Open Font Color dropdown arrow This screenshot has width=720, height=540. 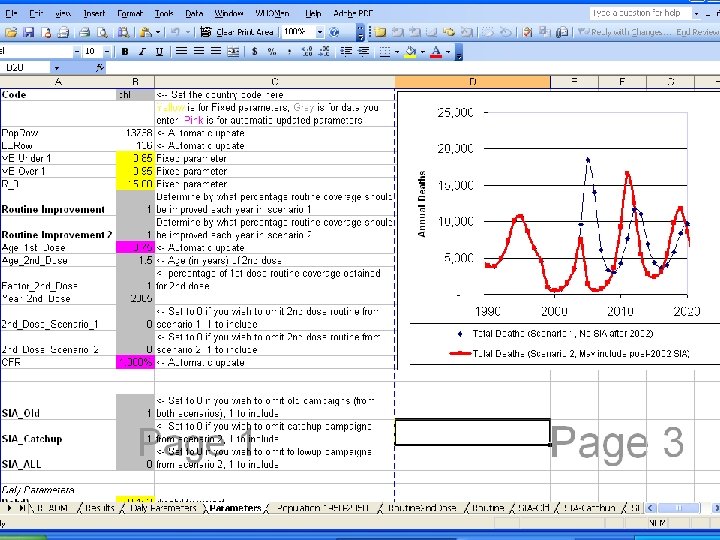[x=448, y=52]
